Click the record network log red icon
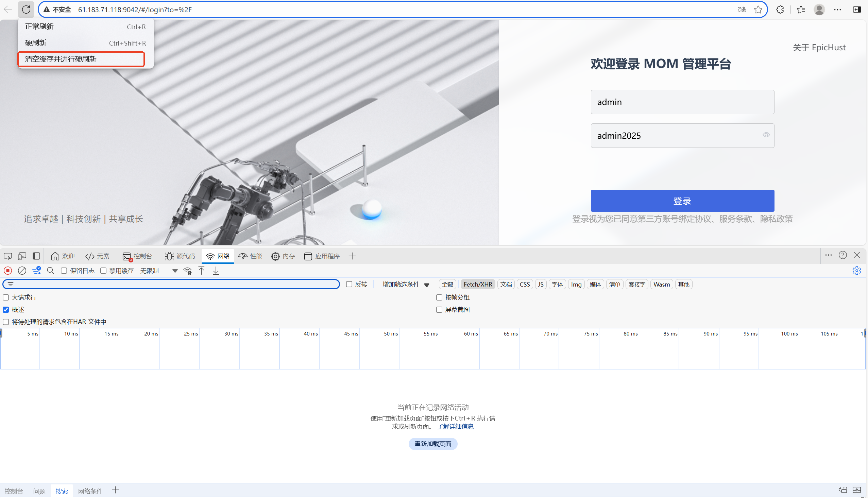Image resolution: width=868 pixels, height=498 pixels. (x=8, y=271)
